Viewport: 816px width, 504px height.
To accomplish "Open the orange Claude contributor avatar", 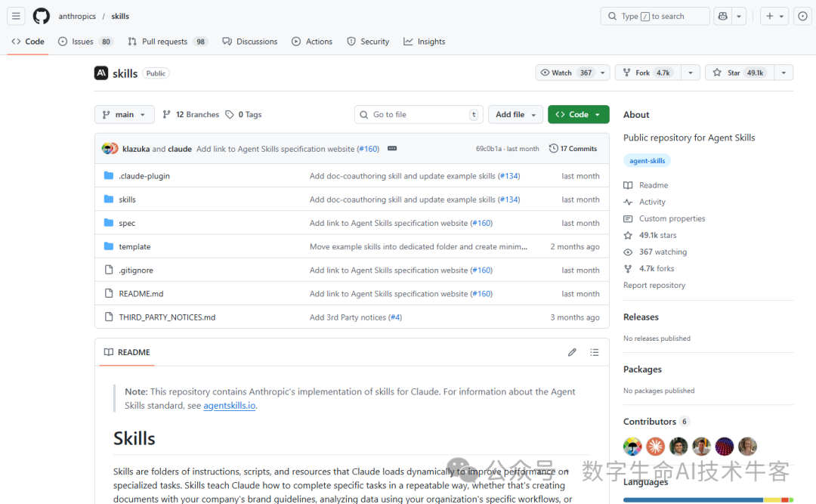I will click(x=655, y=447).
